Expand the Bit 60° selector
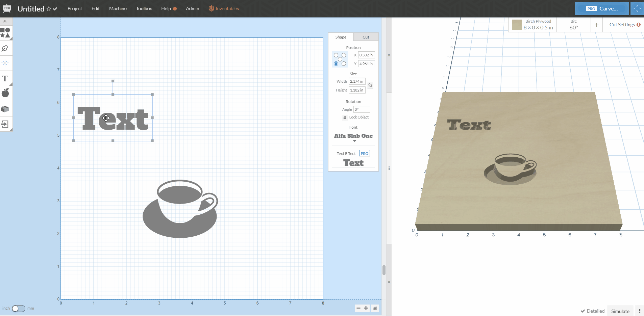 pyautogui.click(x=573, y=25)
